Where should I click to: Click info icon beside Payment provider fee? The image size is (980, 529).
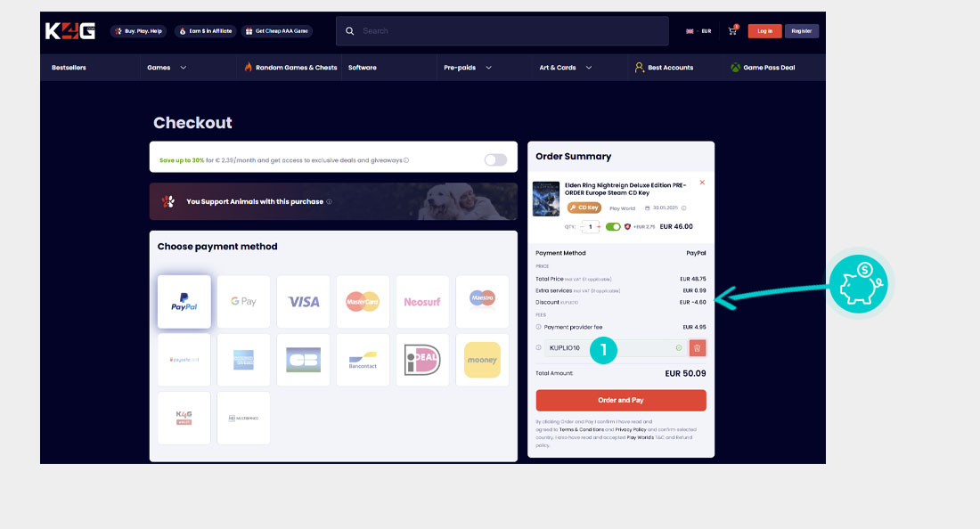(x=539, y=327)
